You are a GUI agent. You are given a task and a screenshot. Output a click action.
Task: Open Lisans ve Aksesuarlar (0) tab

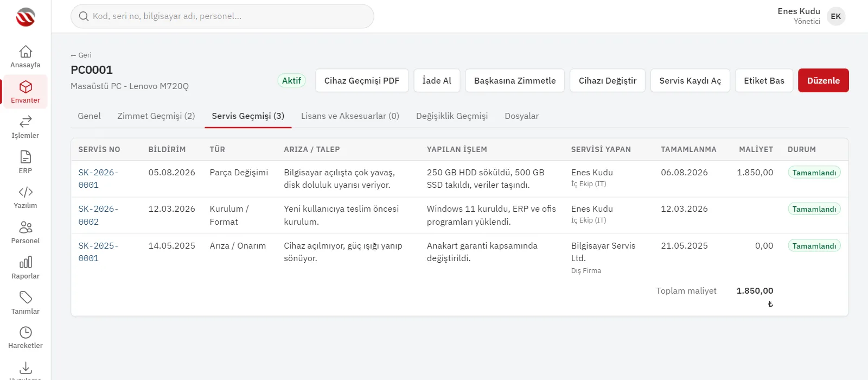click(350, 116)
